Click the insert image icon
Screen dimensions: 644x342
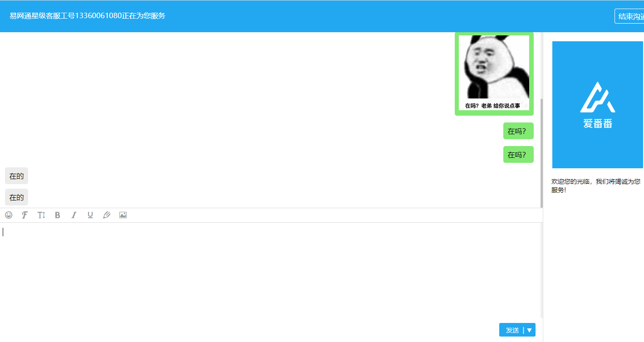click(x=123, y=215)
